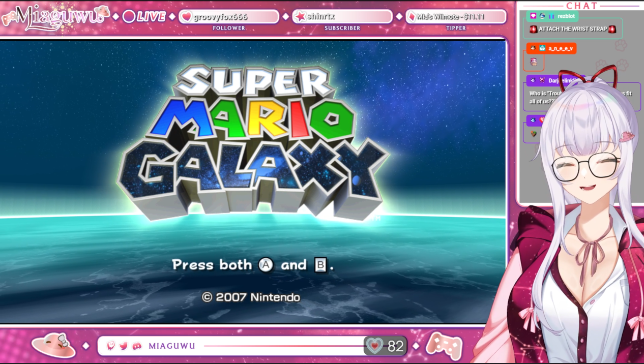This screenshot has height=364, width=644.
Task: Click the red siren emote before ATTACH
Action: pyautogui.click(x=533, y=29)
